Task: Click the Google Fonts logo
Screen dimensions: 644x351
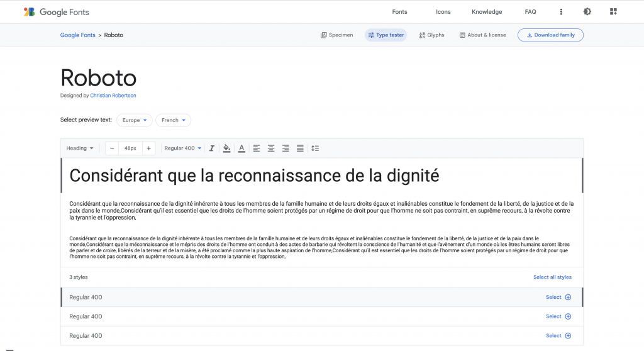Action: tap(56, 12)
